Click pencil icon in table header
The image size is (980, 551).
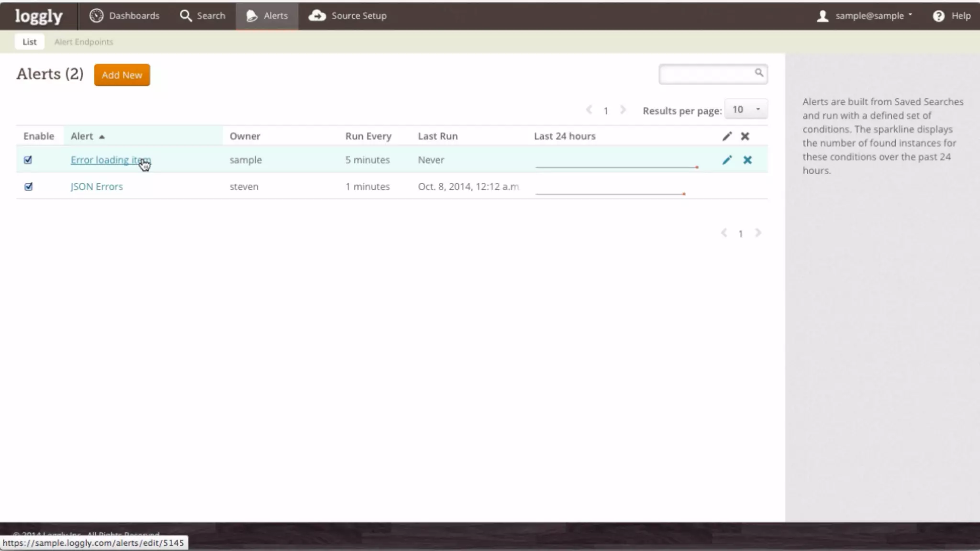[727, 136]
